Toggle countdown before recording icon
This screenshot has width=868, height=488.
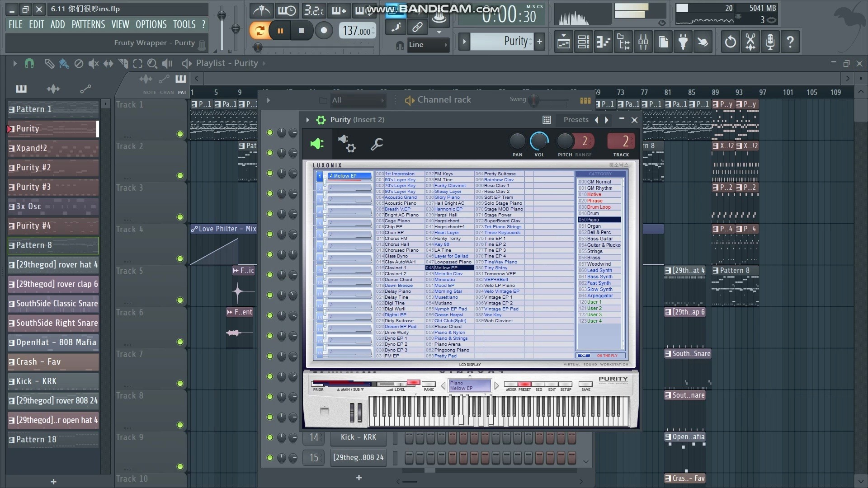point(314,10)
